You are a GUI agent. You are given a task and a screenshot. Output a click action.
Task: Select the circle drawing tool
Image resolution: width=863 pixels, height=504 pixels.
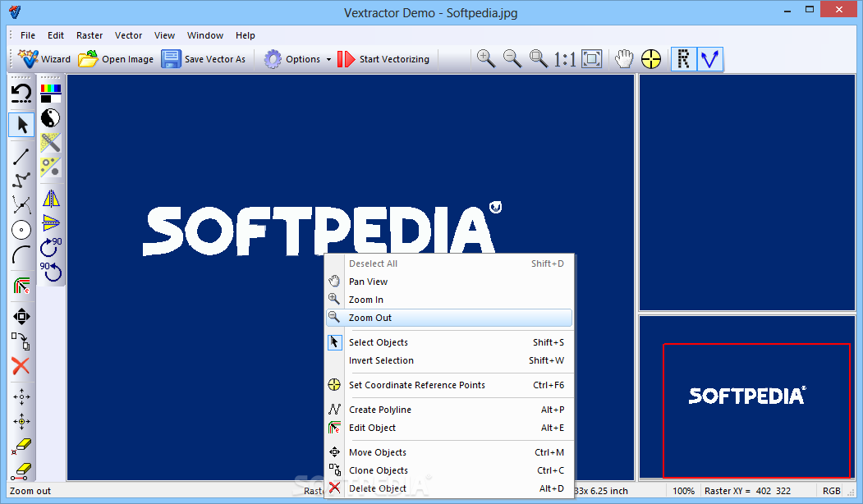point(21,230)
